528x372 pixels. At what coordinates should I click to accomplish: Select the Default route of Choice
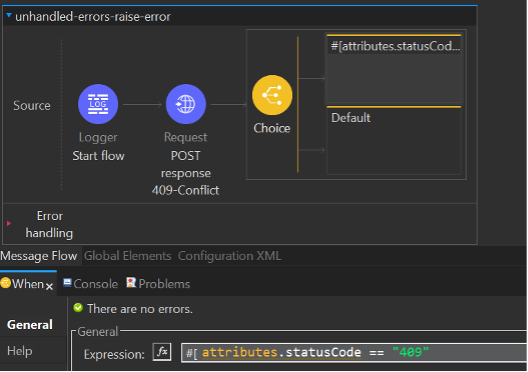tap(394, 140)
